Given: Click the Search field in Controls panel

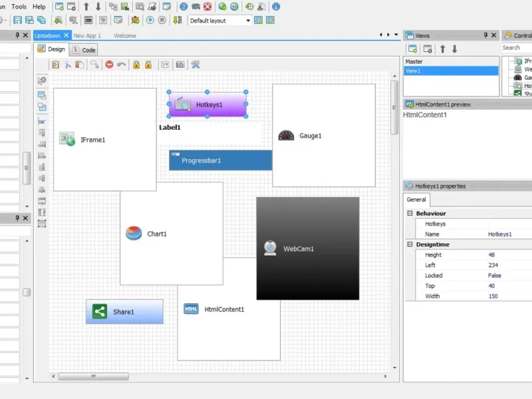Looking at the screenshot, I should click(x=517, y=48).
